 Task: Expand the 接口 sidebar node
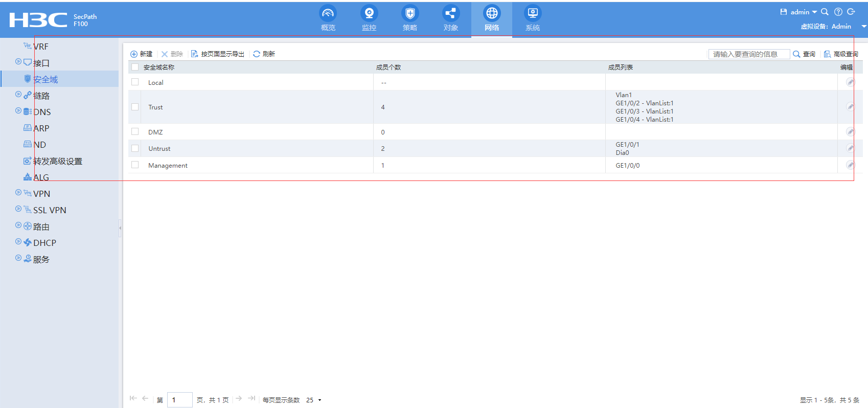[x=18, y=62]
